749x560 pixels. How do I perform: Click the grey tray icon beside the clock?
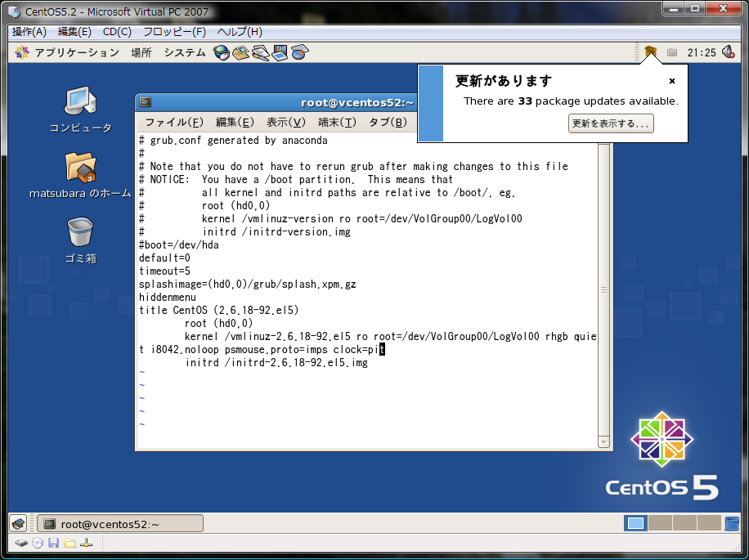click(x=672, y=52)
